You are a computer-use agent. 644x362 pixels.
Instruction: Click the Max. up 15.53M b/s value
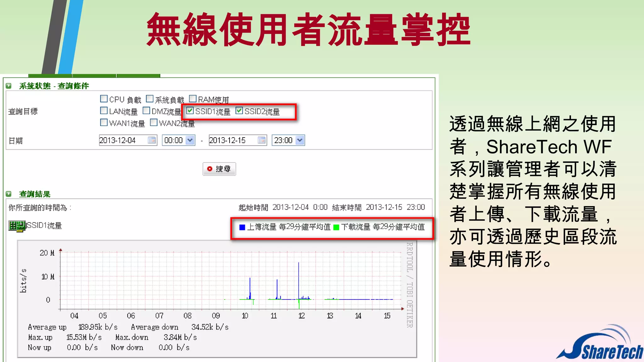[x=84, y=337]
